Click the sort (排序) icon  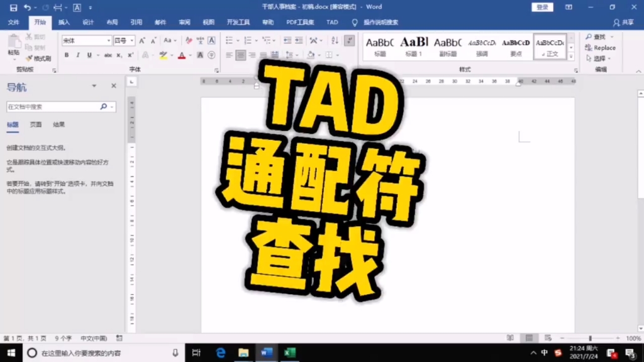pyautogui.click(x=335, y=40)
